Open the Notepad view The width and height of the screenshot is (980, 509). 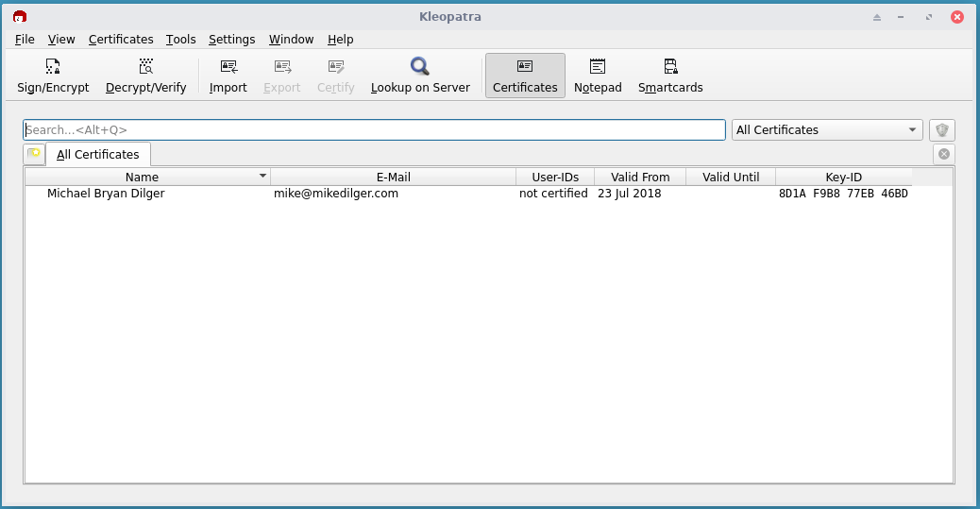(x=598, y=75)
